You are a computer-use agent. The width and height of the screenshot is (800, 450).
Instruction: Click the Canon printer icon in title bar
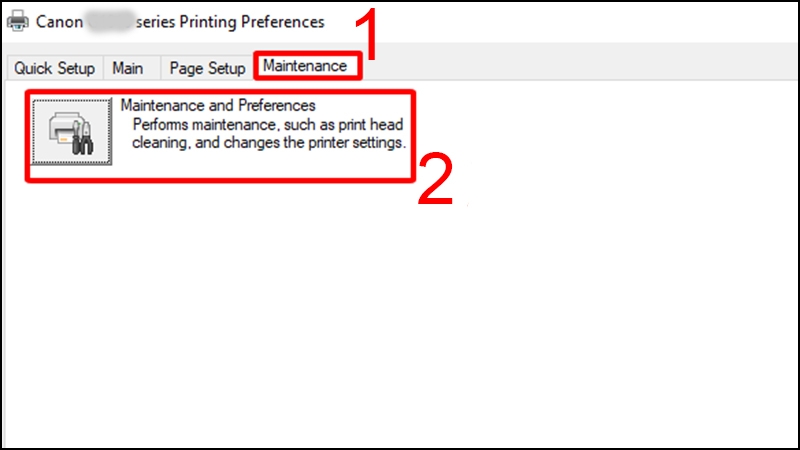(x=17, y=21)
